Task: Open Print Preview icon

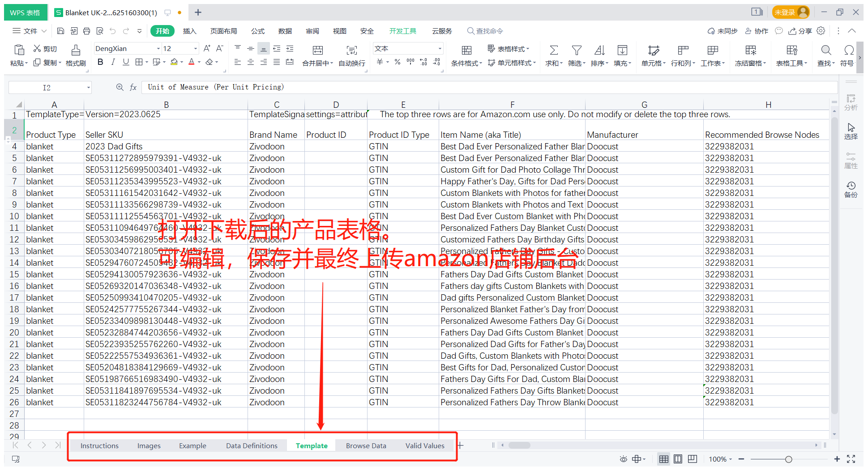Action: tap(100, 31)
